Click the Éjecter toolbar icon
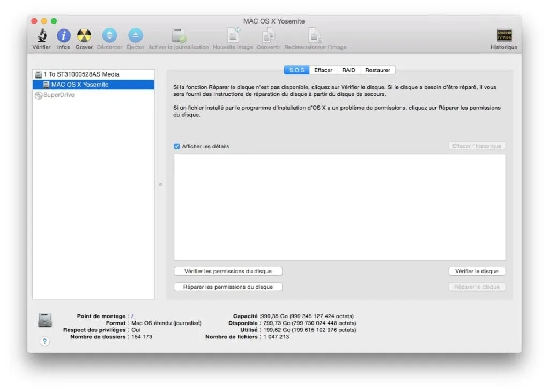 [136, 35]
